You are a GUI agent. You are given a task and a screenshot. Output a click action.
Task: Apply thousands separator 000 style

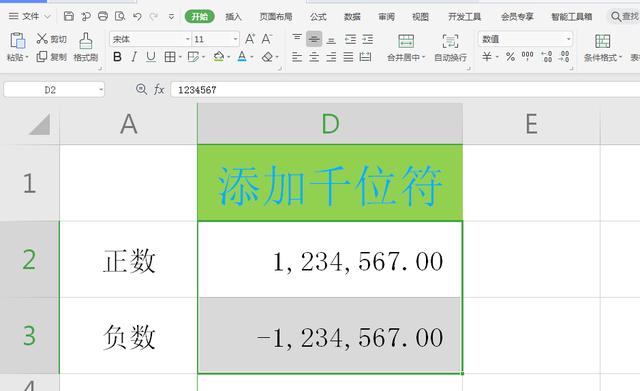(x=528, y=56)
